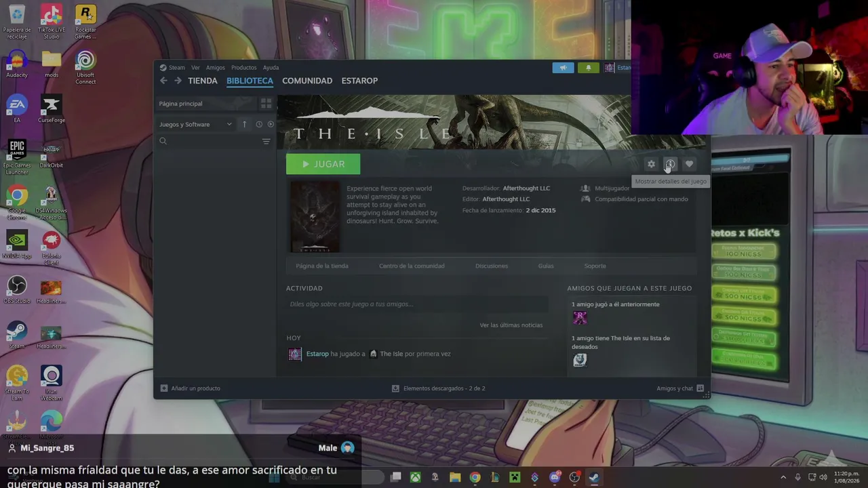Open the taskbar clock and date
The height and width of the screenshot is (488, 868).
(846, 477)
